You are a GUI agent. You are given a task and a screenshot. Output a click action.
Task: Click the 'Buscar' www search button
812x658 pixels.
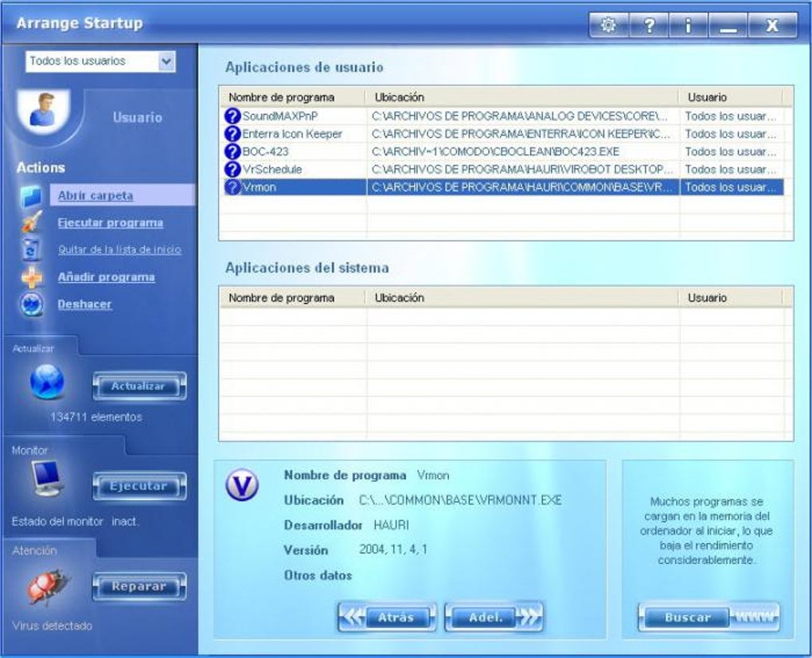point(709,617)
